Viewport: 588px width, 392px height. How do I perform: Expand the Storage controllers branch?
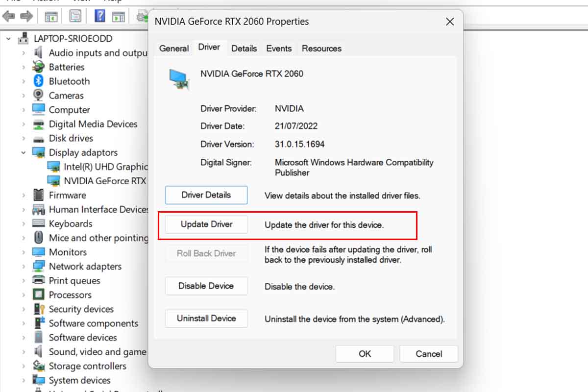23,366
